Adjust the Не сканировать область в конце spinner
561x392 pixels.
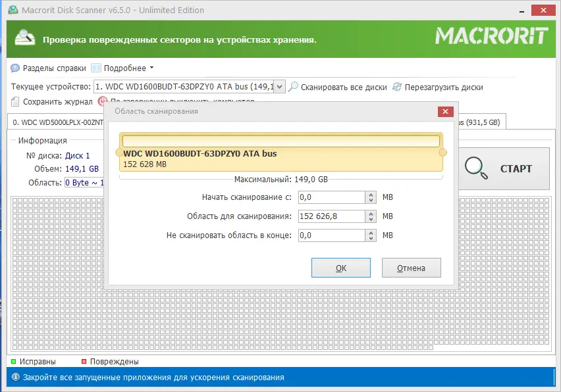tap(371, 235)
